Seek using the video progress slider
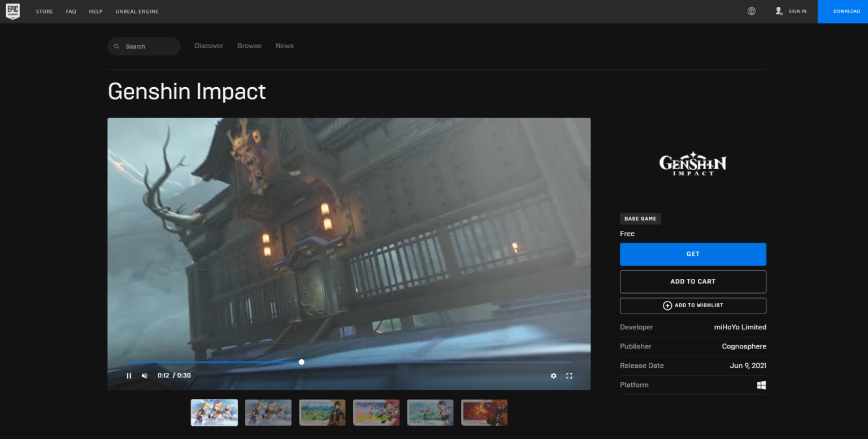 (301, 361)
